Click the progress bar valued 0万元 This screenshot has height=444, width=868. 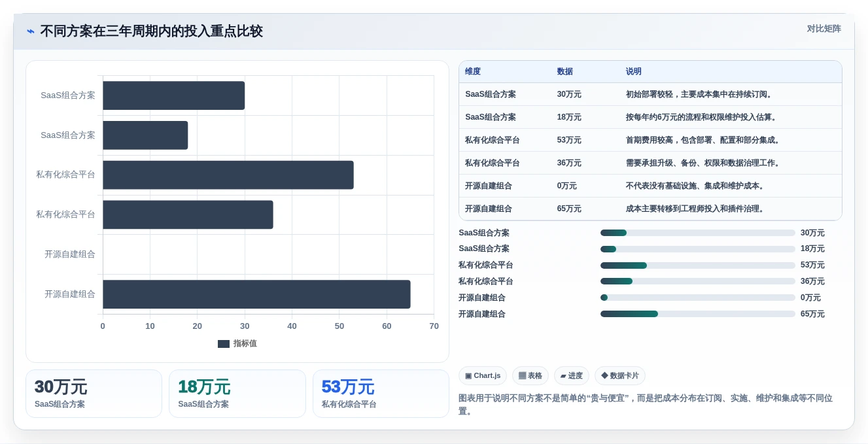[698, 298]
